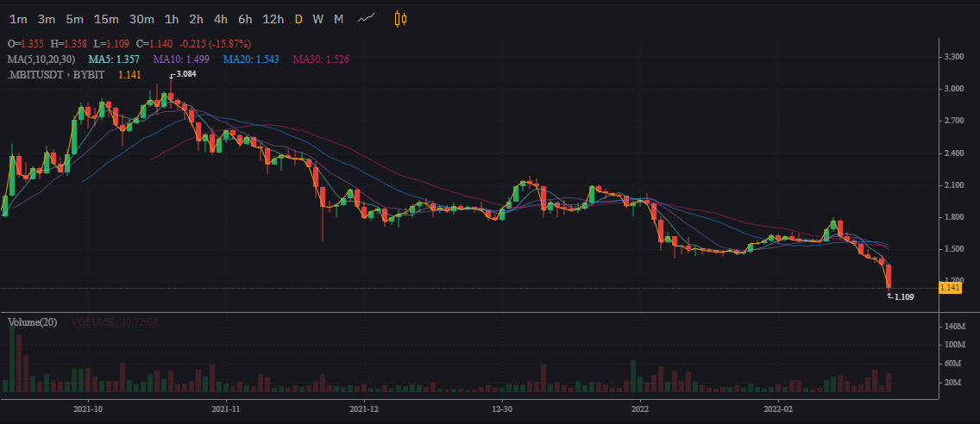Click the -0.215 (-15.87%) change value

click(x=215, y=44)
